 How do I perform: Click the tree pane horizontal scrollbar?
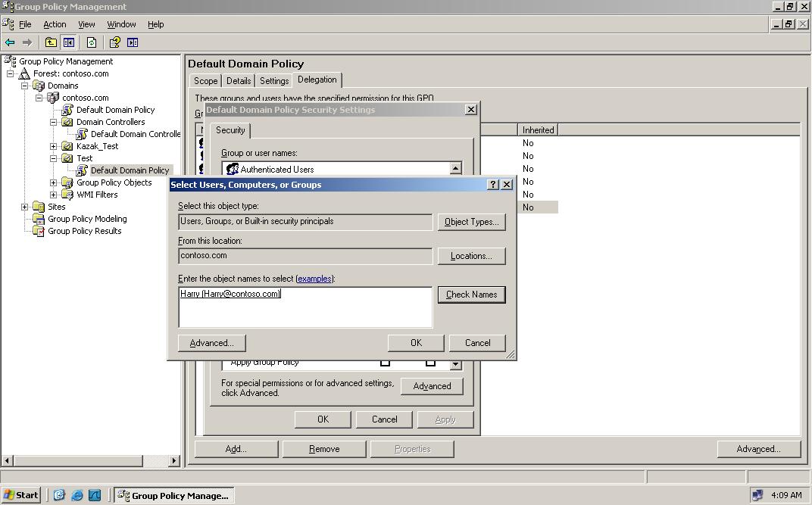[x=91, y=460]
